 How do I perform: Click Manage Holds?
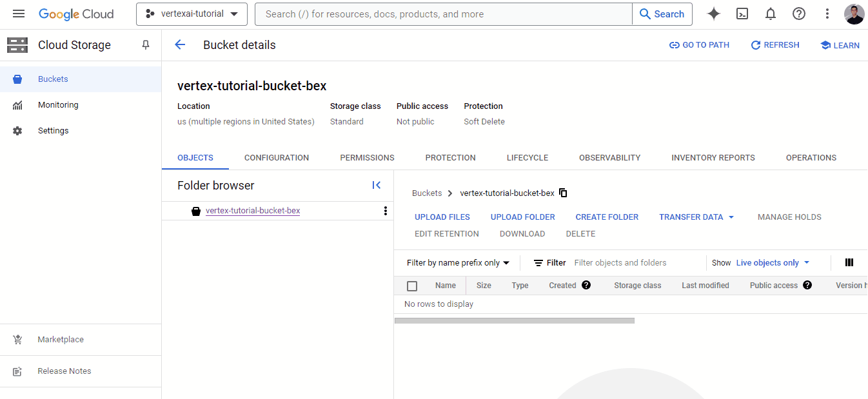click(x=789, y=217)
